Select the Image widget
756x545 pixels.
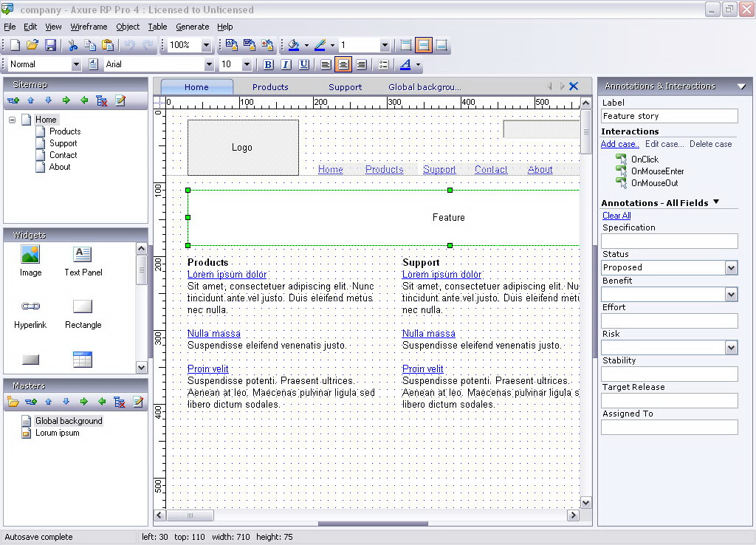tap(30, 255)
